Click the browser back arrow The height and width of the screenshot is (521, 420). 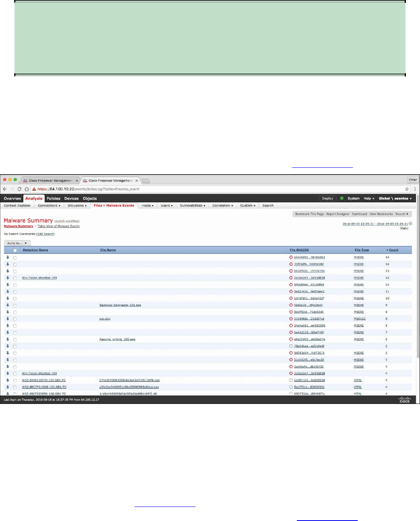4,189
